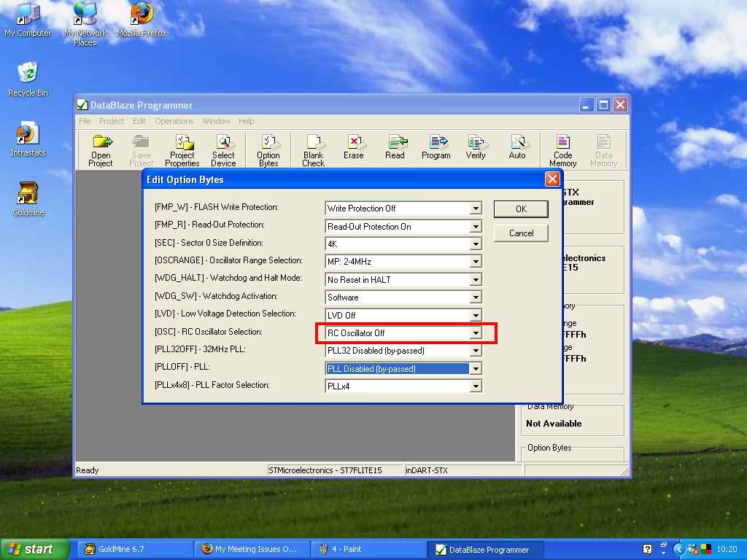This screenshot has height=560, width=747.
Task: Open the Option Bytes tool
Action: 268,149
